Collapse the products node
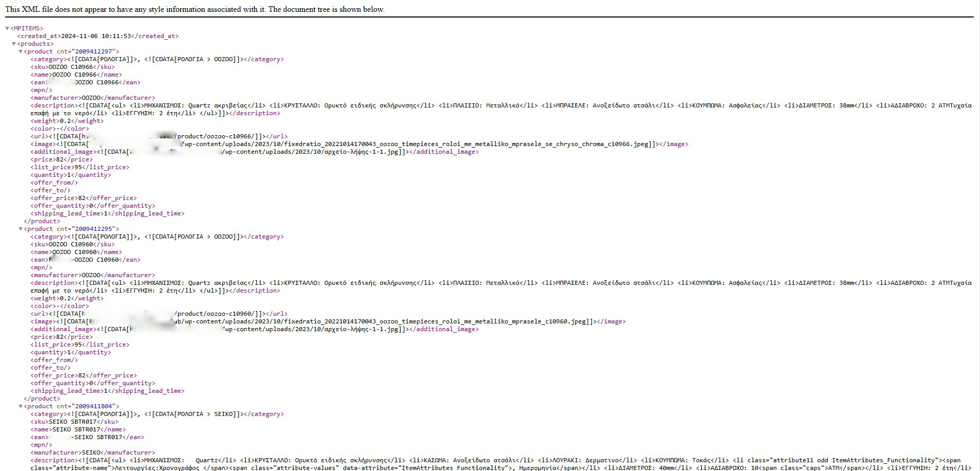The height and width of the screenshot is (471, 980). point(14,44)
